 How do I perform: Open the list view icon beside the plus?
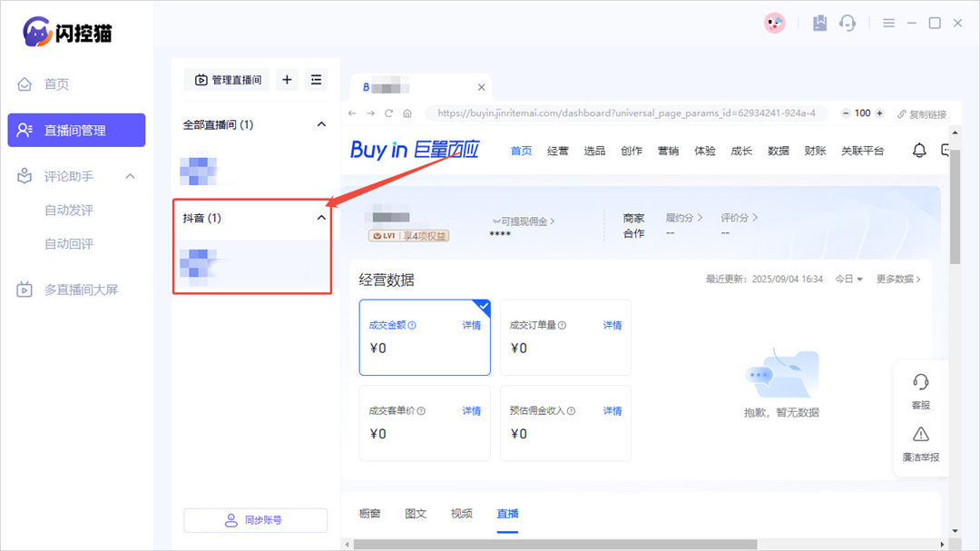point(315,80)
